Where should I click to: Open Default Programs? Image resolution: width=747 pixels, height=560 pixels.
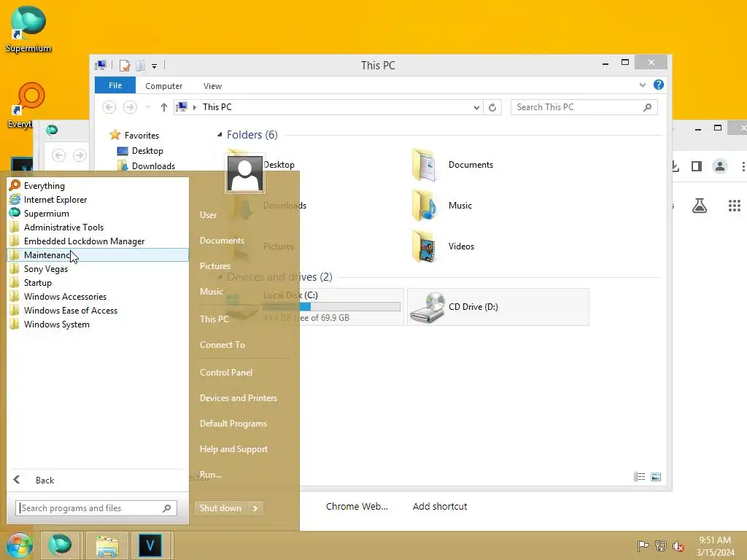[x=233, y=424]
